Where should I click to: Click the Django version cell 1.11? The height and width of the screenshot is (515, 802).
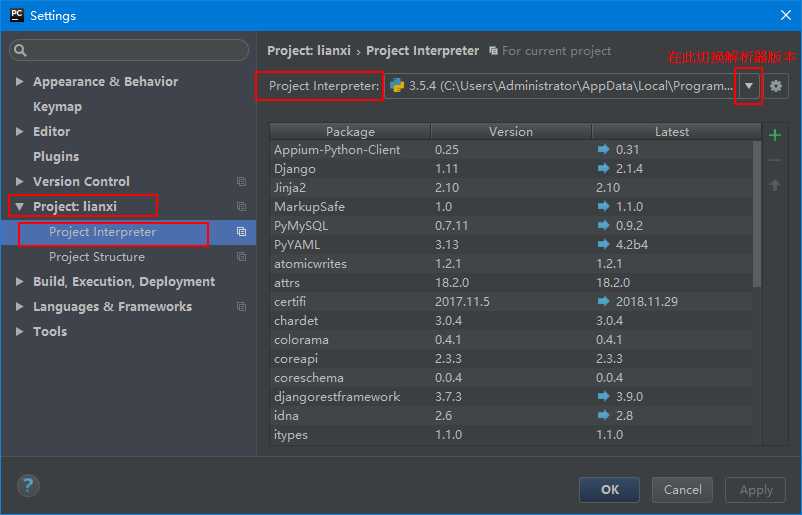(447, 168)
